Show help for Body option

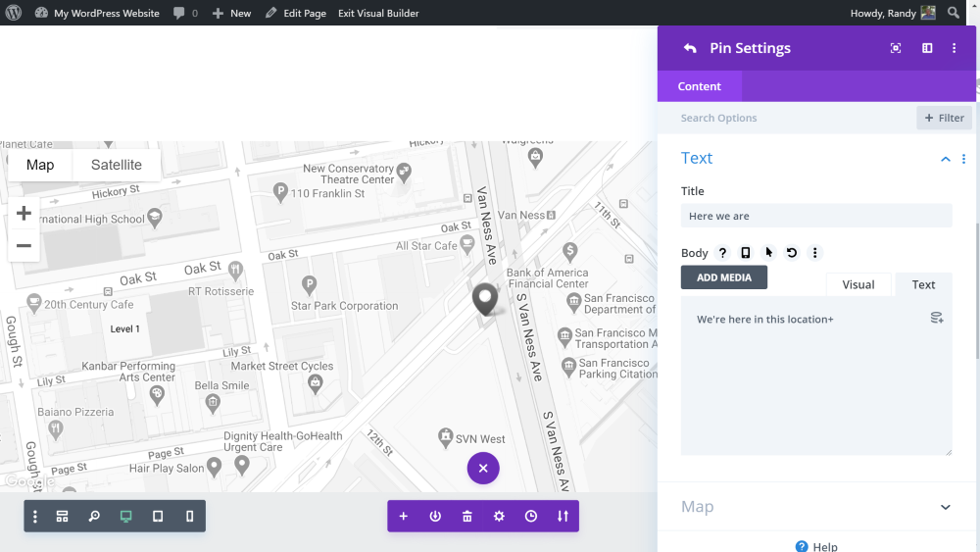click(x=722, y=253)
